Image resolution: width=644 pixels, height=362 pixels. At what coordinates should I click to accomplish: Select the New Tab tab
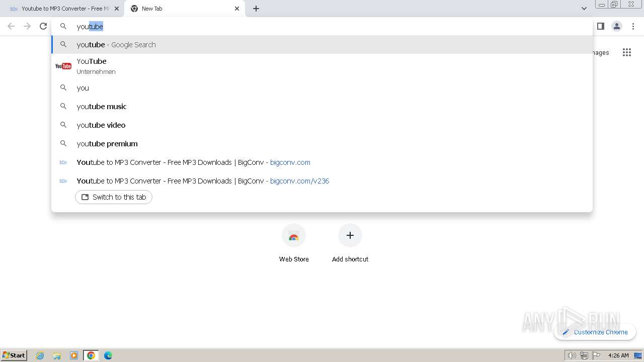click(185, 9)
